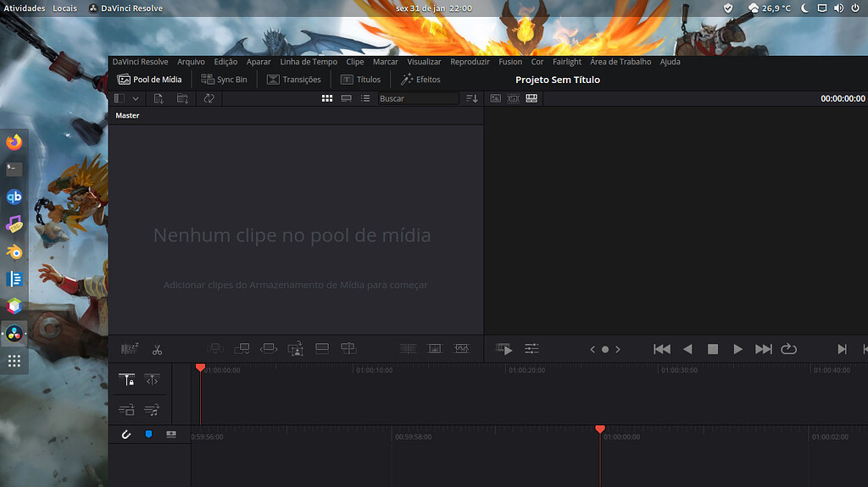
Task: Start forward playback
Action: (737, 349)
